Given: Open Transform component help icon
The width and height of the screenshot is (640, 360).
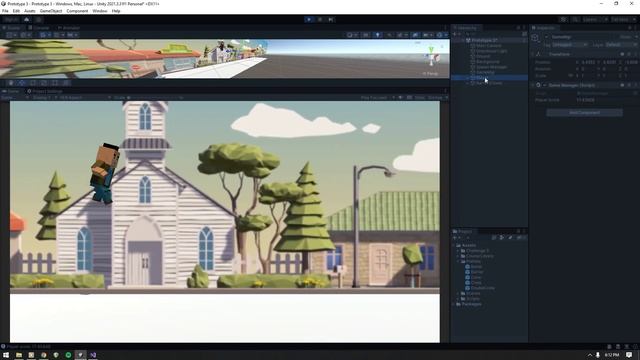Looking at the screenshot, I should tap(622, 54).
